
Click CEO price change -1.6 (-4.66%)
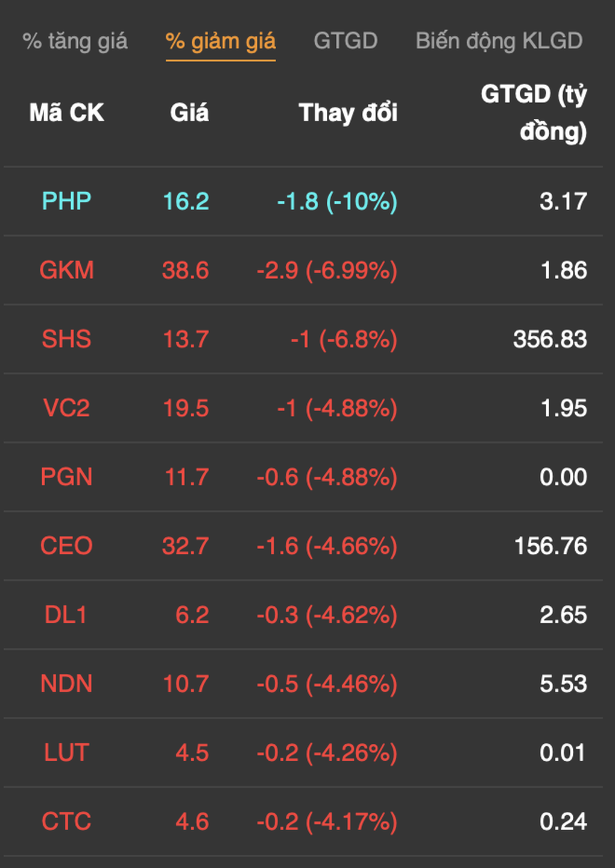tap(327, 546)
